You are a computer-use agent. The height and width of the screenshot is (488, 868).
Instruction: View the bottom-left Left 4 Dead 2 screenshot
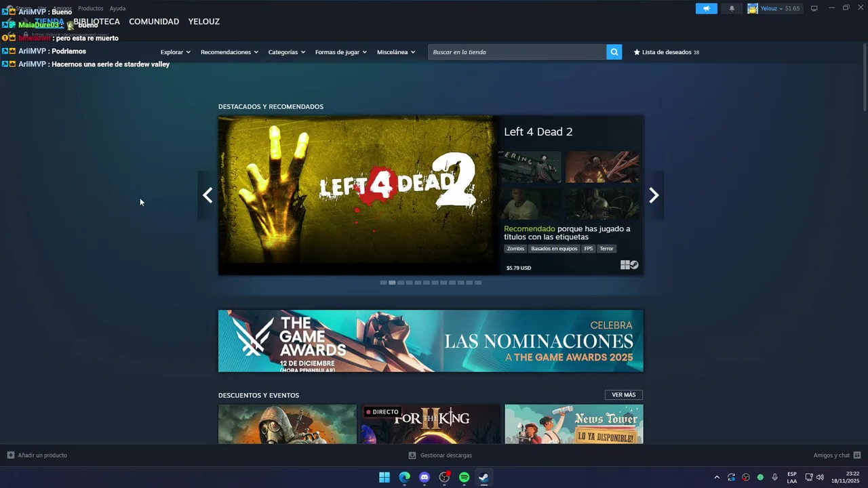530,203
